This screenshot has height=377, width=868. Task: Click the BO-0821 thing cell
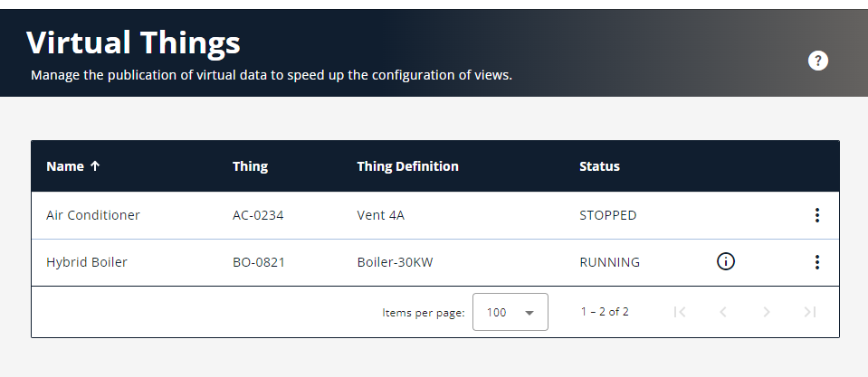point(259,262)
